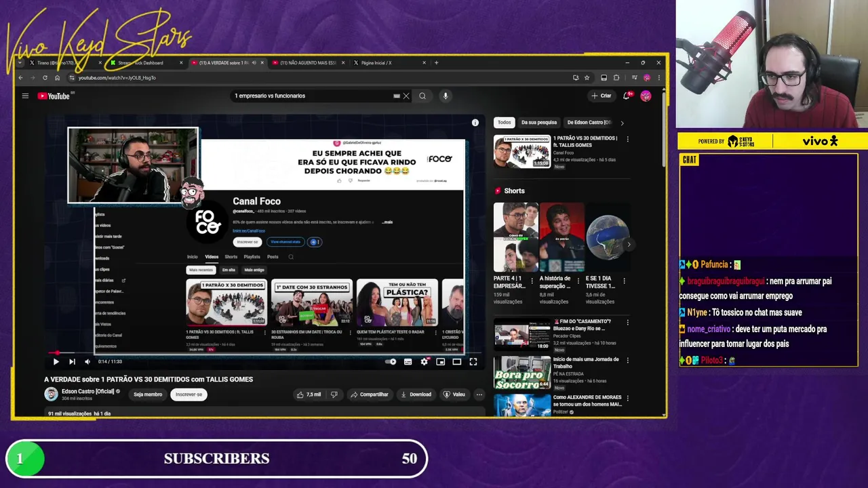Open options for 1 PATRÃO X 30 DEMITIDOS recommendation
This screenshot has width=868, height=488.
627,139
